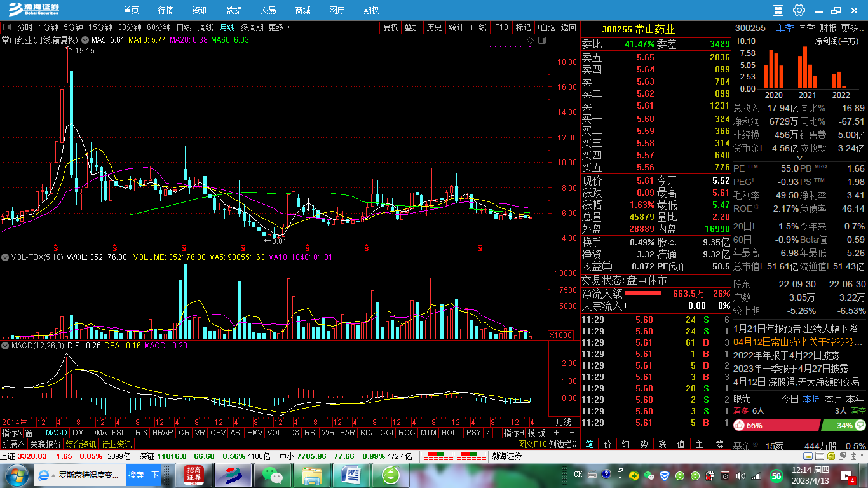Image resolution: width=868 pixels, height=488 pixels.
Task: Click the thumbs-up bullish vote icon
Action: pyautogui.click(x=740, y=425)
